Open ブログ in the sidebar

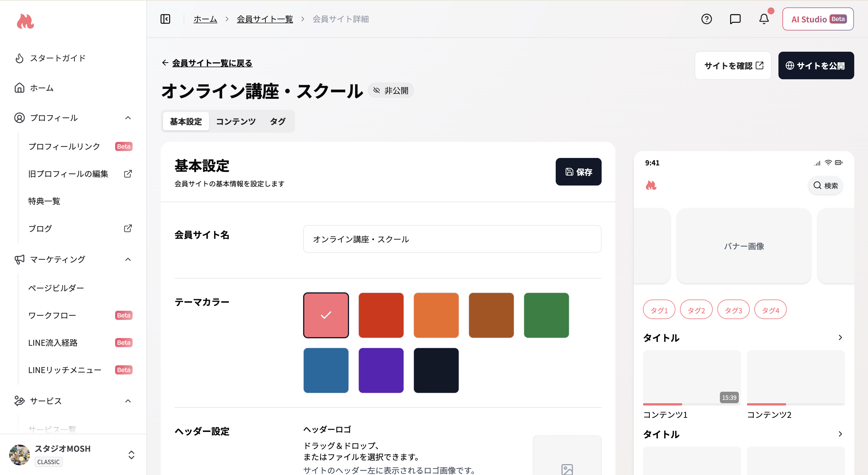(40, 228)
